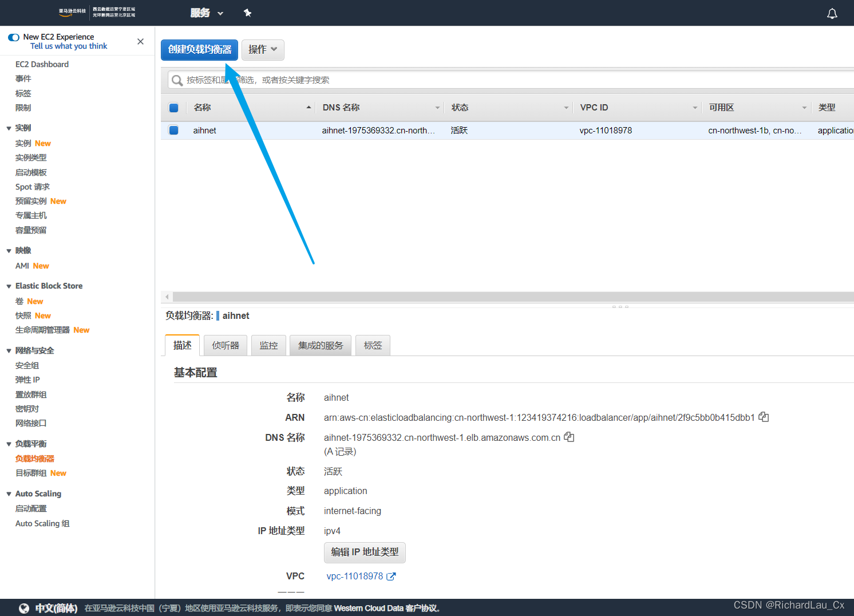Open Spot 请求 in sidebar

coord(33,187)
